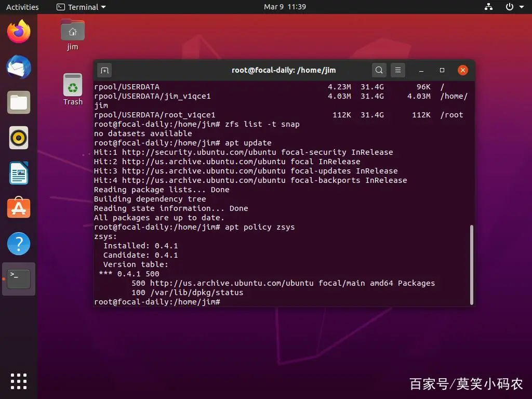Open the clock showing Mar 9 11:39
The height and width of the screenshot is (399, 532).
(285, 7)
